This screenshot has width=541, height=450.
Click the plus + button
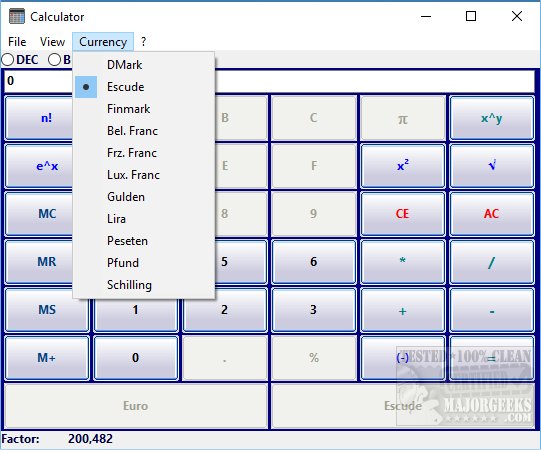(x=403, y=310)
